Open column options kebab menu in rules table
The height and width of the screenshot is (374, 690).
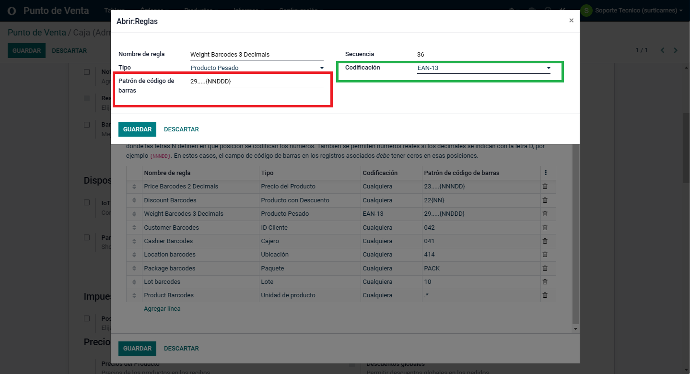(x=546, y=173)
